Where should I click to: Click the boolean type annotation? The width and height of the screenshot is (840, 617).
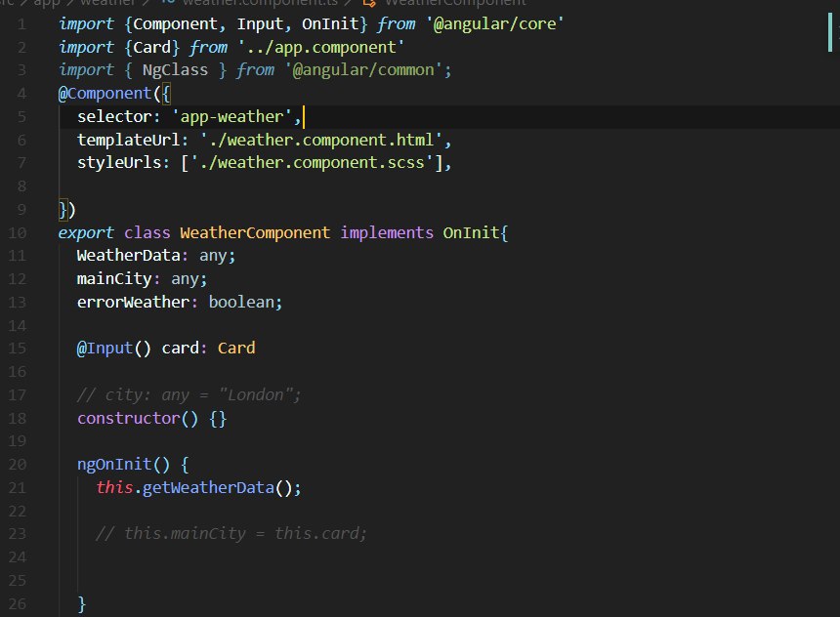(241, 302)
